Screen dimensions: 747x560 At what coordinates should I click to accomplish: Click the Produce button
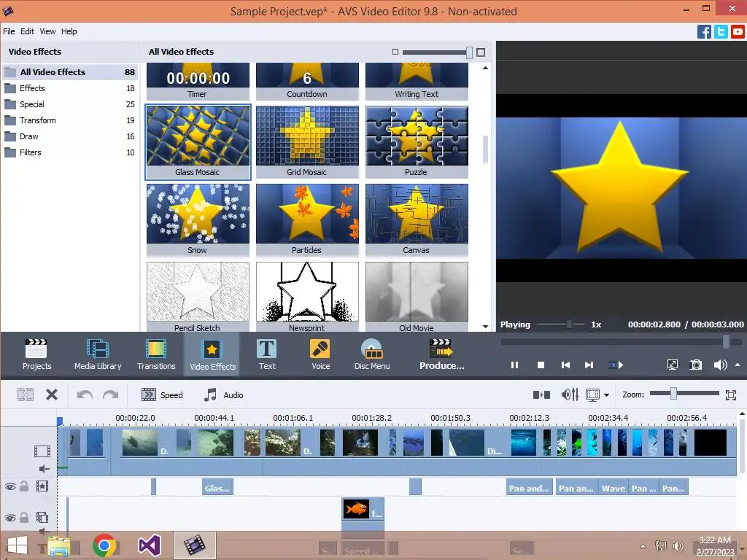click(441, 354)
